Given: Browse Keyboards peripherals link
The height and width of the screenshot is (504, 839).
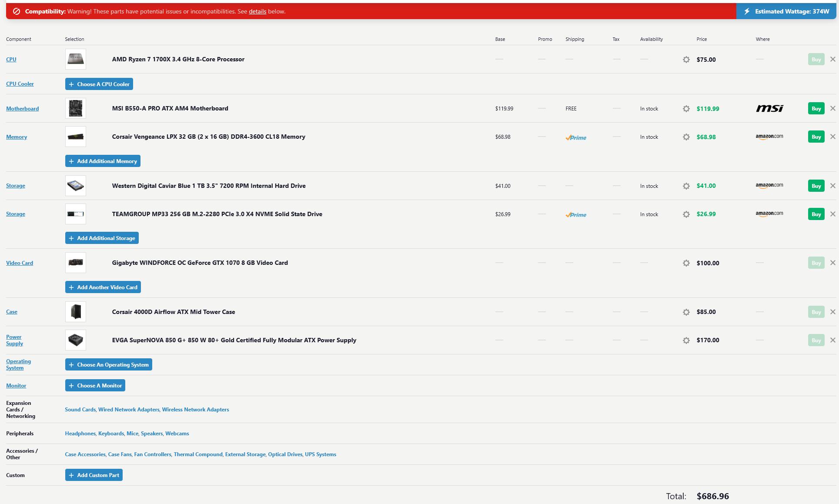Looking at the screenshot, I should coord(111,433).
